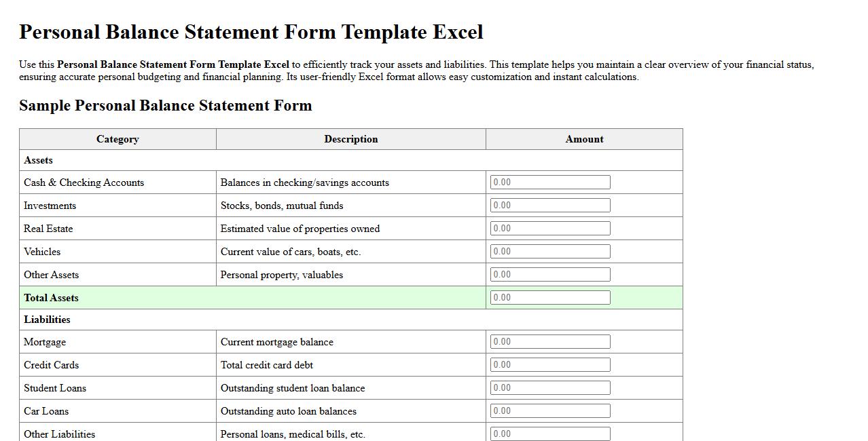Select the Real Estate amount field
This screenshot has width=868, height=441.
[x=549, y=228]
